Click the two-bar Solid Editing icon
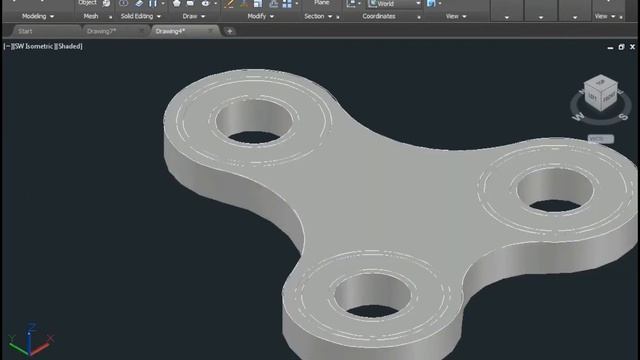Viewport: 640px width, 360px height. [x=153, y=3]
